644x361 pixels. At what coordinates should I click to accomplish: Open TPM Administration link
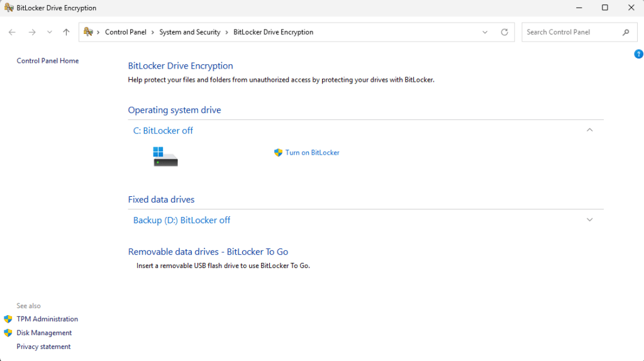click(47, 319)
